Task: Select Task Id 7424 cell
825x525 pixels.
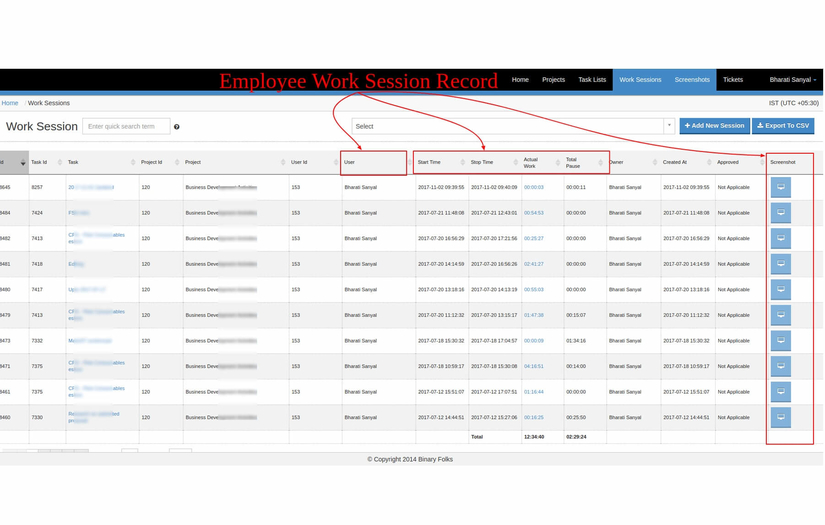Action: coord(37,213)
